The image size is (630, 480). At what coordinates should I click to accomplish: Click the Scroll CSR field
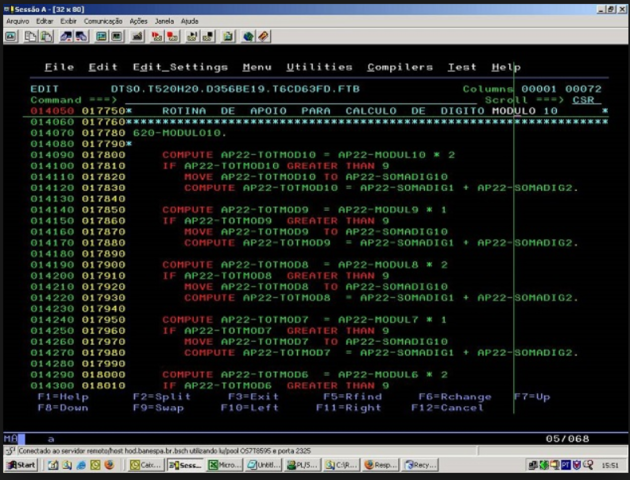coord(586,100)
